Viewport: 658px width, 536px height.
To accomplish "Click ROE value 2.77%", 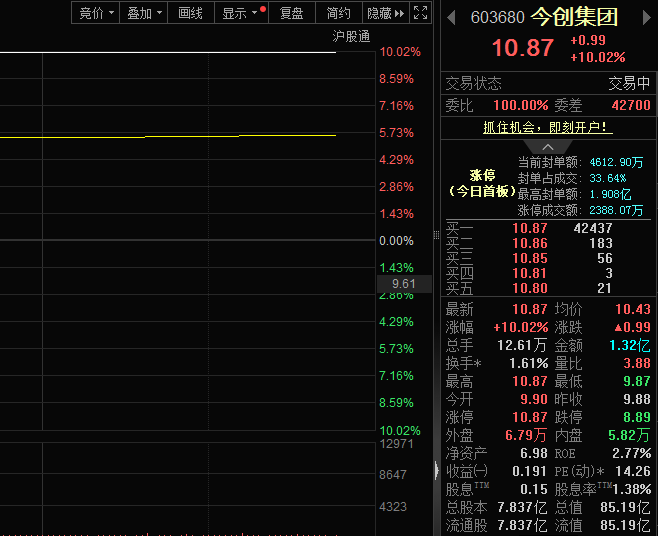I will coord(632,453).
